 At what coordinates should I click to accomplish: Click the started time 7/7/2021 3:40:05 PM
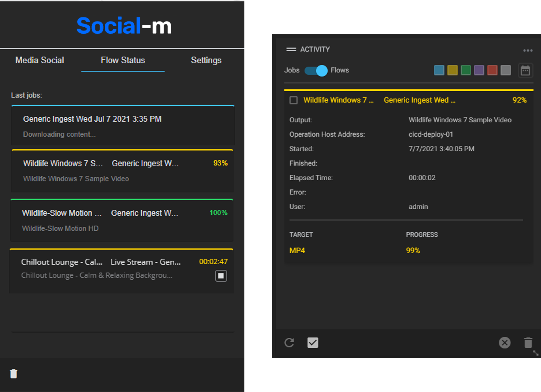(x=441, y=149)
